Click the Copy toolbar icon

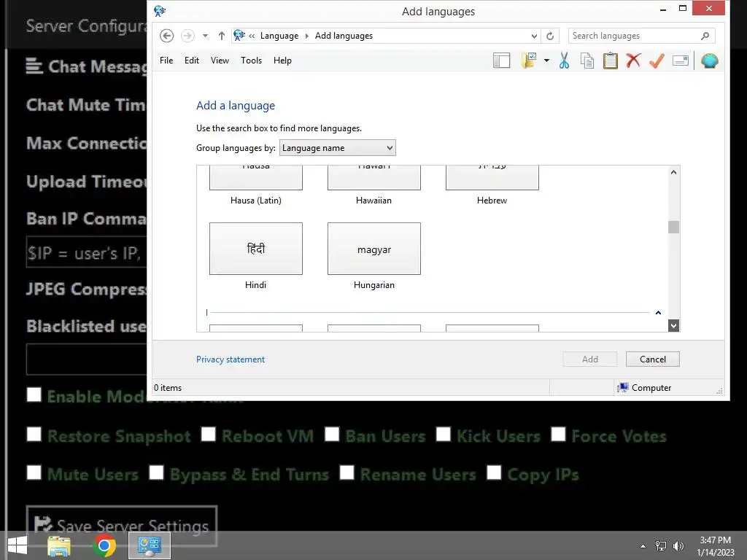[587, 61]
